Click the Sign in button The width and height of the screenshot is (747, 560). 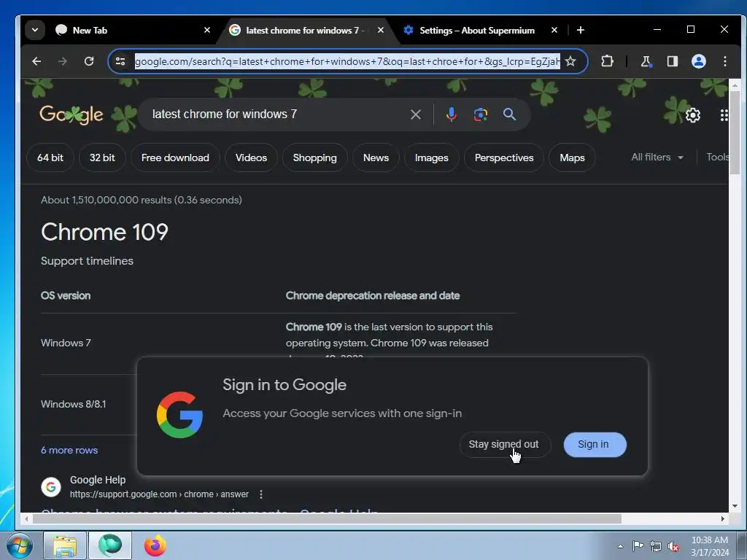tap(595, 444)
